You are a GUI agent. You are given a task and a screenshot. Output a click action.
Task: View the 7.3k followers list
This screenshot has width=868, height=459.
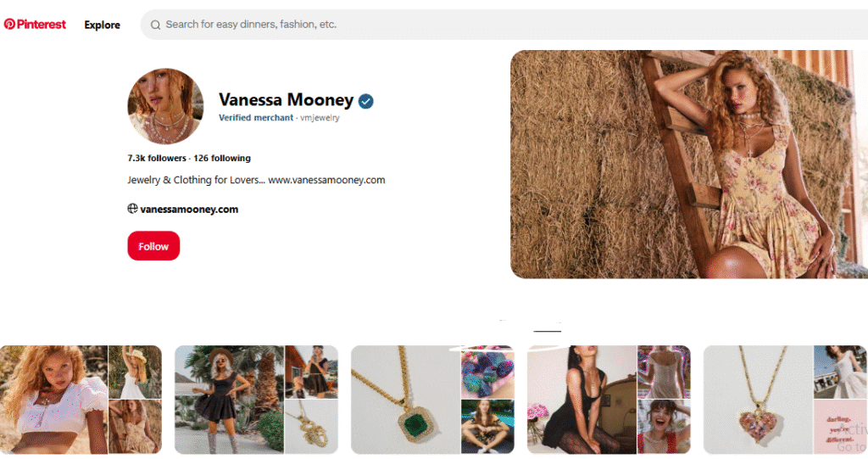click(157, 158)
